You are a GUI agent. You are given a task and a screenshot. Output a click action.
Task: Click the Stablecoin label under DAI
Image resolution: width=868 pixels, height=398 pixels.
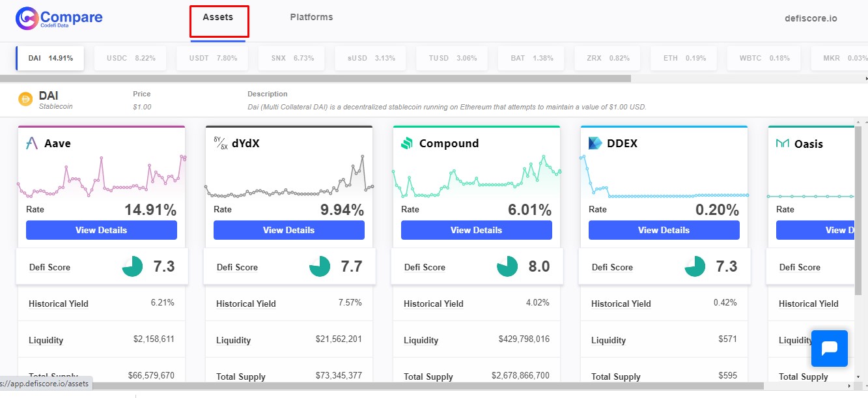(56, 106)
